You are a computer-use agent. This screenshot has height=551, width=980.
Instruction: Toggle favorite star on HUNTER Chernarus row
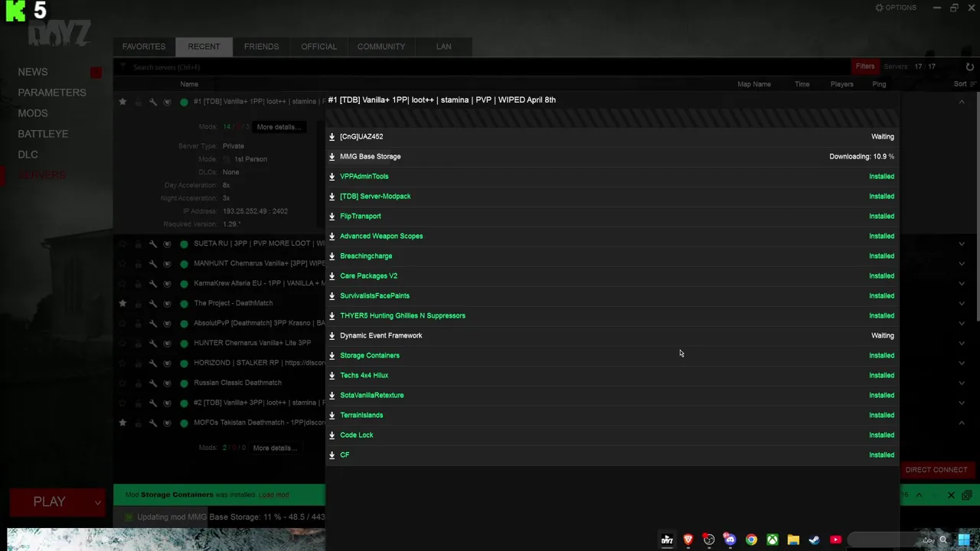[122, 343]
